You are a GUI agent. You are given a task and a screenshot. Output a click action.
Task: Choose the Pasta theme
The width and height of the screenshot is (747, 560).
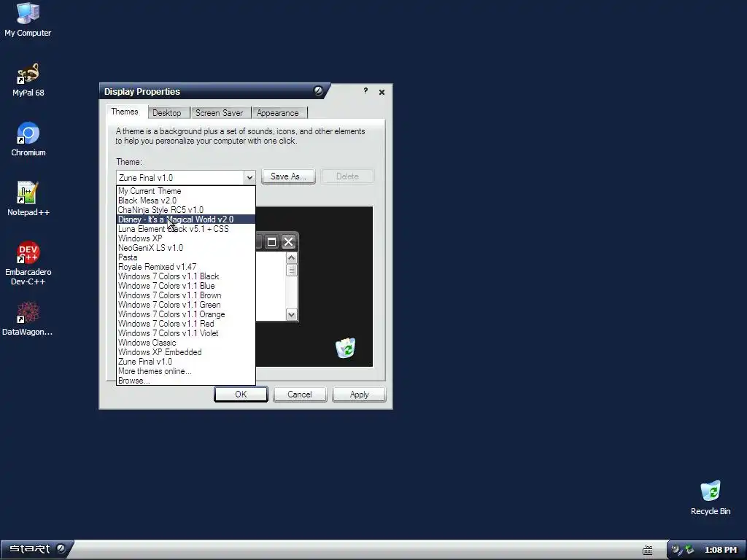click(x=186, y=257)
